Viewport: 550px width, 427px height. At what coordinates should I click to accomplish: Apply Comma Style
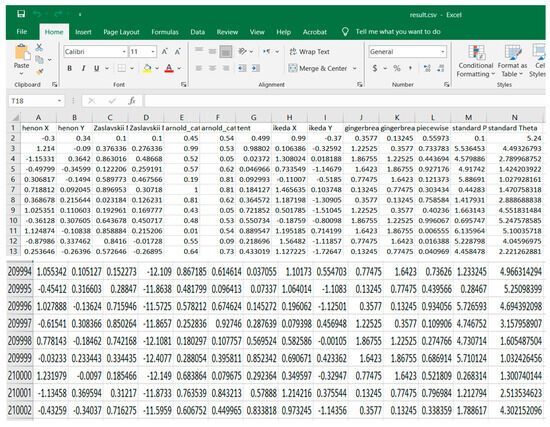[410, 68]
